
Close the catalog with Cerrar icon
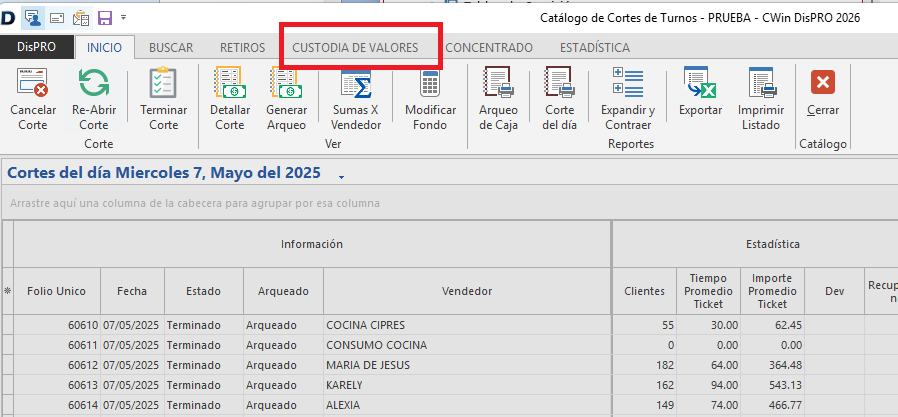coord(823,82)
